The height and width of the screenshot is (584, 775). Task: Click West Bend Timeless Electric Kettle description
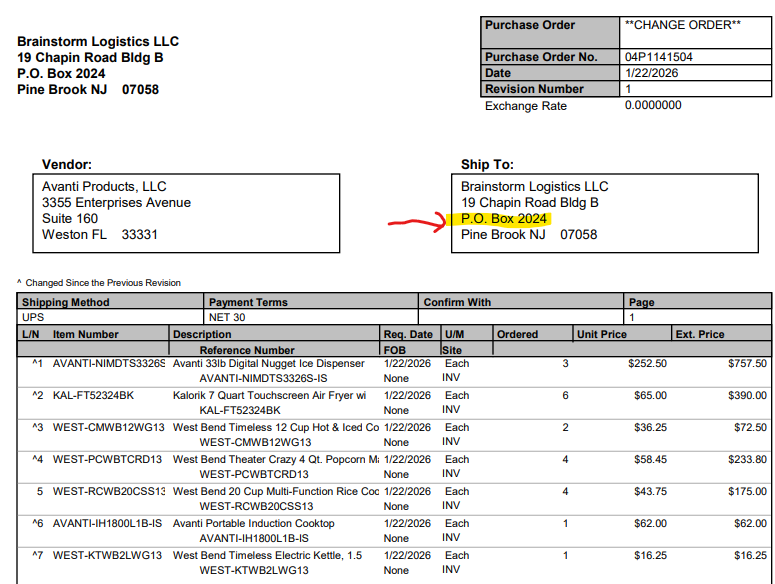click(267, 556)
